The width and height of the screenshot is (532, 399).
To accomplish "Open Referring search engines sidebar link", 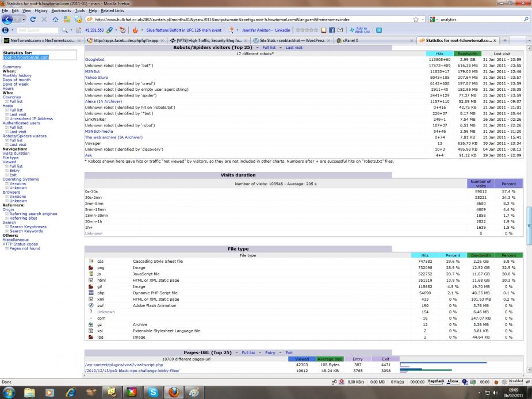I will pos(33,214).
